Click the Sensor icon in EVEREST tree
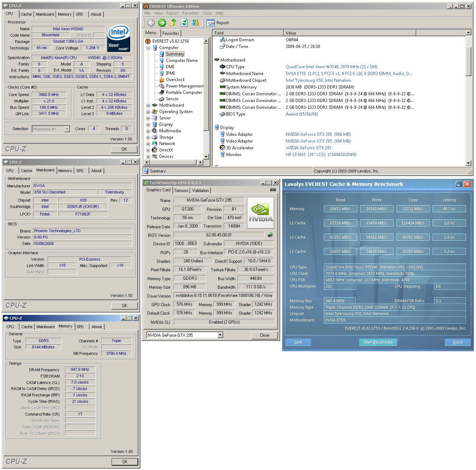The width and height of the screenshot is (476, 470). [162, 99]
